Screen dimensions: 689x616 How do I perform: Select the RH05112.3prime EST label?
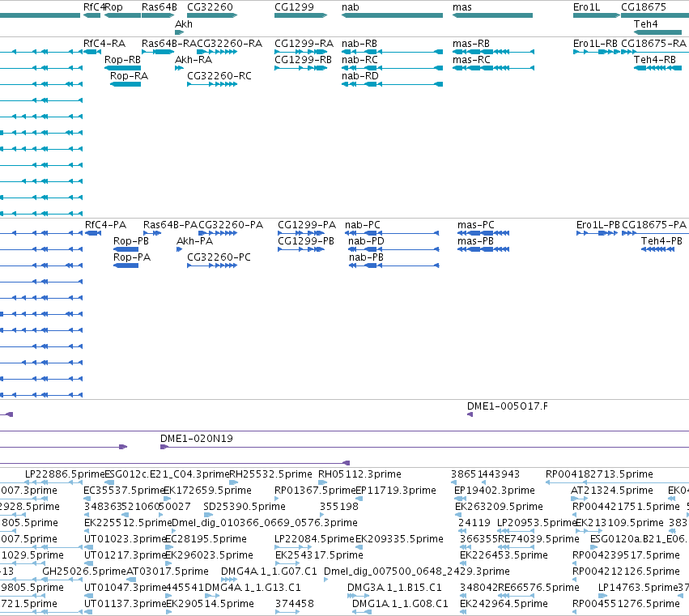[x=359, y=474]
